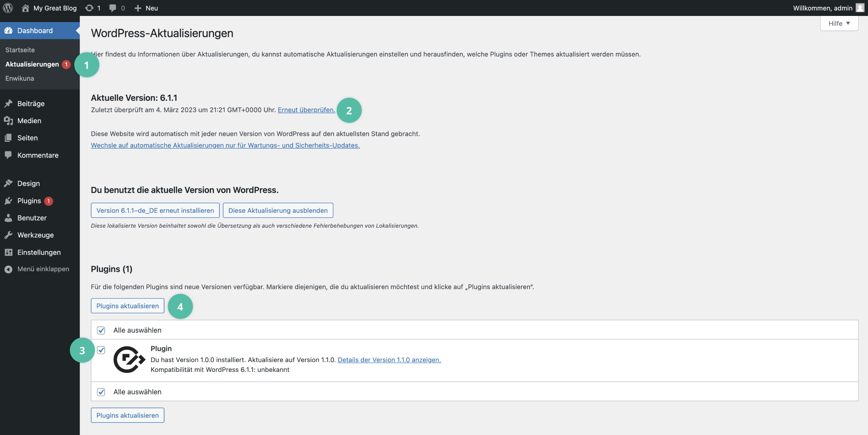The image size is (868, 435).
Task: Open the Neu menu in admin bar
Action: 146,8
